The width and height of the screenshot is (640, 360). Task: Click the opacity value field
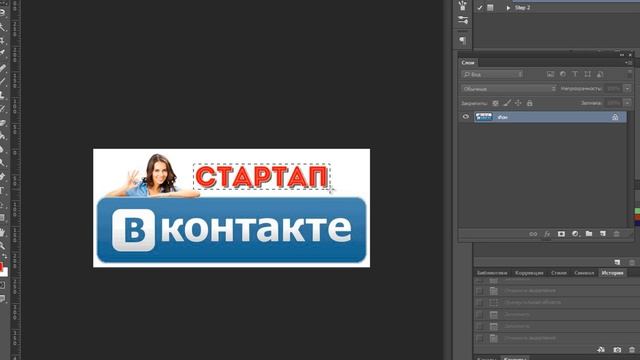tap(613, 89)
